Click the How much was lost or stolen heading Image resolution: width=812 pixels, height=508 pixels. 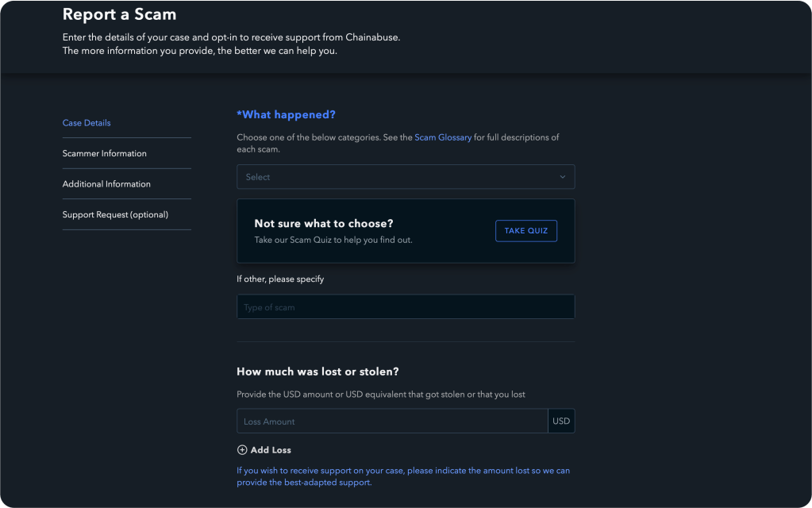[x=317, y=371]
